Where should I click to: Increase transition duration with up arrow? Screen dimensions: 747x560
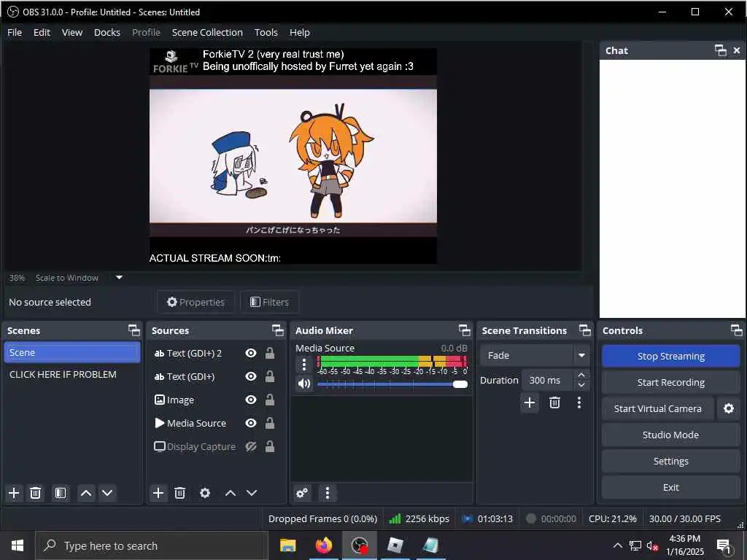click(581, 376)
